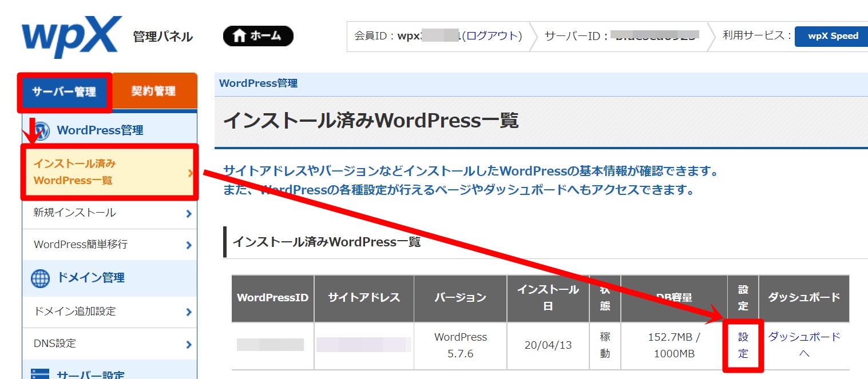Click the globe icon for ドメイン管理
Screen dimensions: 868x379
tap(40, 278)
